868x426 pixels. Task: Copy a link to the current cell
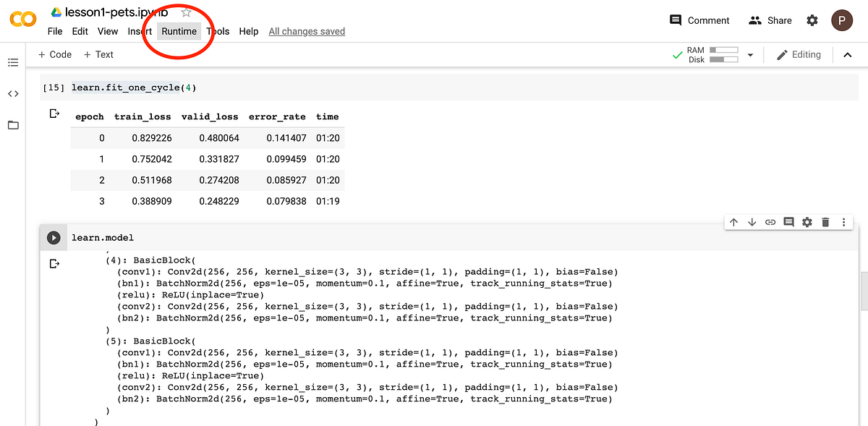coord(770,222)
